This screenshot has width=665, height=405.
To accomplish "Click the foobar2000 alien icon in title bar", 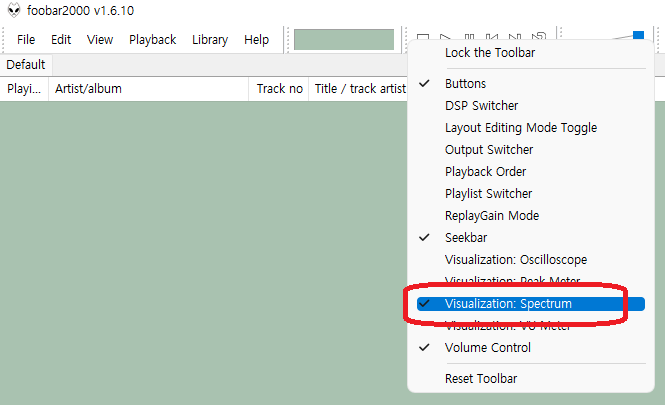I will pyautogui.click(x=14, y=10).
